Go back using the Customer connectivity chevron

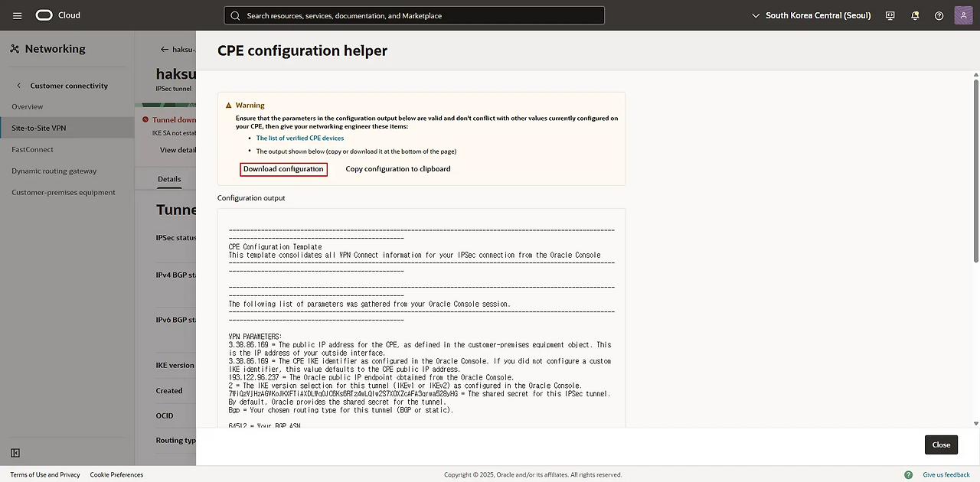click(x=19, y=86)
